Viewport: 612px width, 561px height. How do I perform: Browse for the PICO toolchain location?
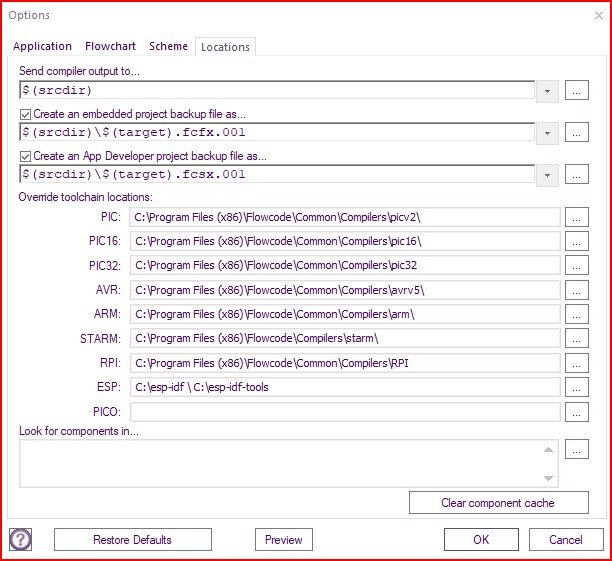577,411
